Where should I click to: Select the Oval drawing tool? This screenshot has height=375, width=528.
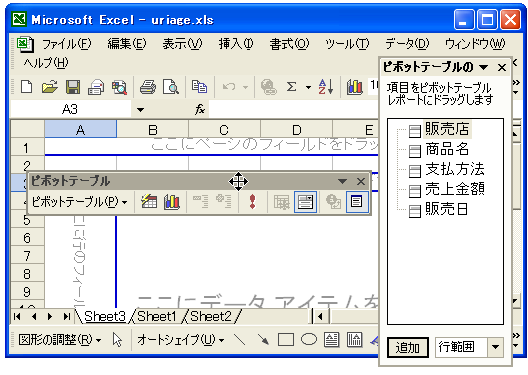pyautogui.click(x=309, y=340)
